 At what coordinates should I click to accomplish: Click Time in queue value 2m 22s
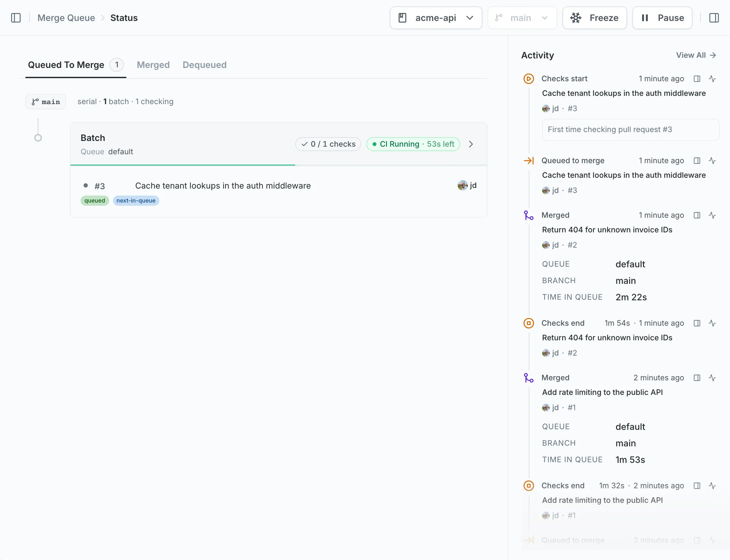631,297
